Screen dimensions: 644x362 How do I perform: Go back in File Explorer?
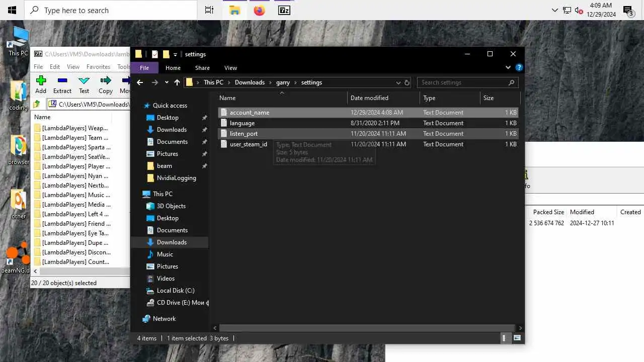[x=140, y=82]
